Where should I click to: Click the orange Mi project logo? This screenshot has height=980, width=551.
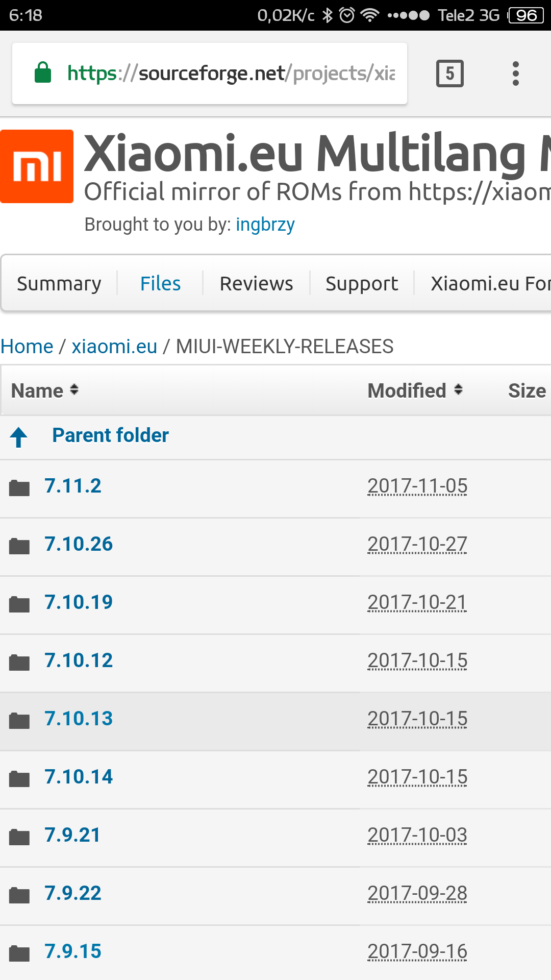(x=37, y=166)
